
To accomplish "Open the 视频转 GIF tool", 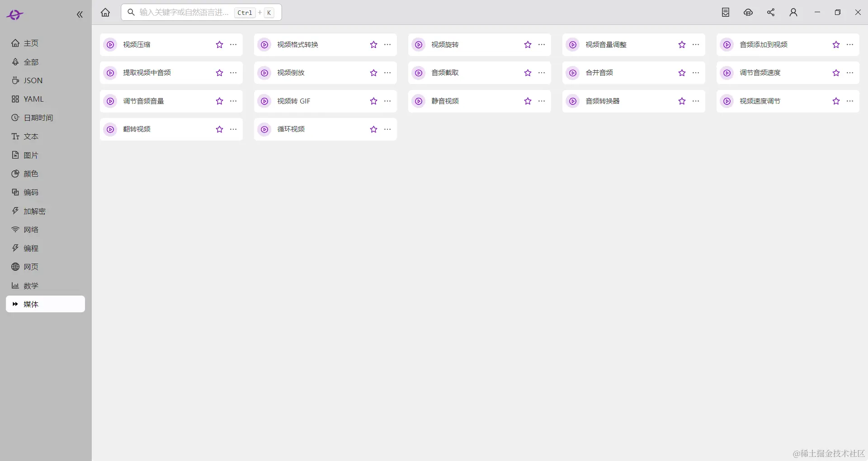I will [325, 101].
